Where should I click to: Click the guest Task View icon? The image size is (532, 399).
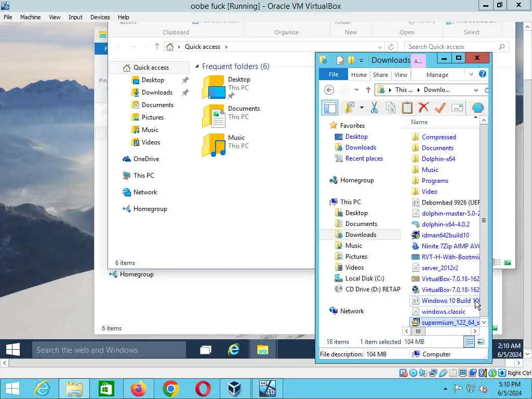click(x=205, y=350)
